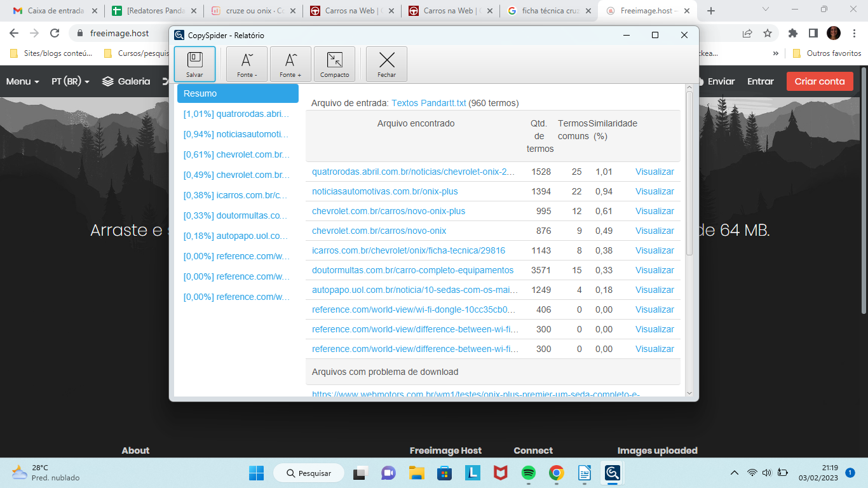Screen dimensions: 868x488
Task: Open the Outros favoritos bookmark folder
Action: pos(827,53)
